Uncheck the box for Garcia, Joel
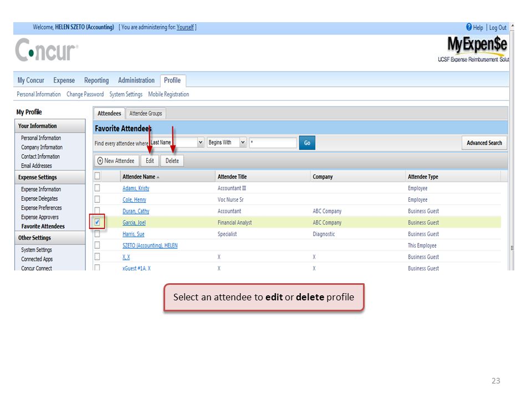This screenshot has height=399, width=532. [x=98, y=222]
